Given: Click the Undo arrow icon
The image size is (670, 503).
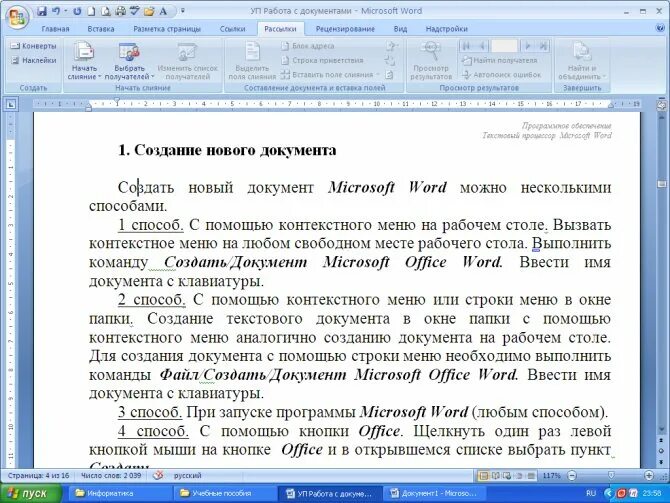Looking at the screenshot, I should coord(56,11).
